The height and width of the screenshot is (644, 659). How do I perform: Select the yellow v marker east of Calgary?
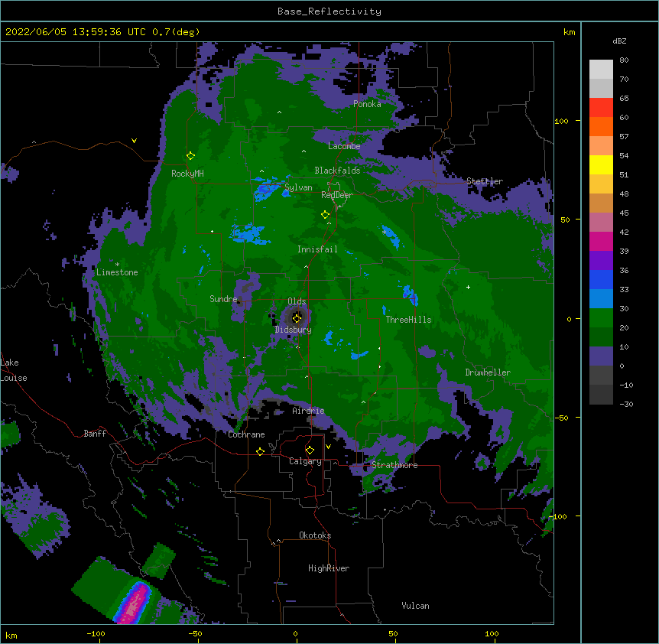pos(328,447)
